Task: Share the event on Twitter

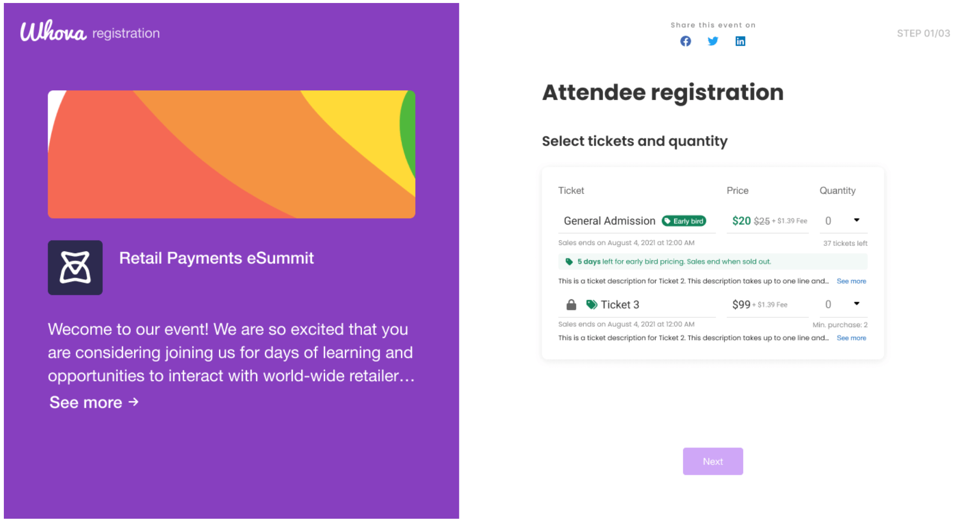Action: [x=713, y=41]
